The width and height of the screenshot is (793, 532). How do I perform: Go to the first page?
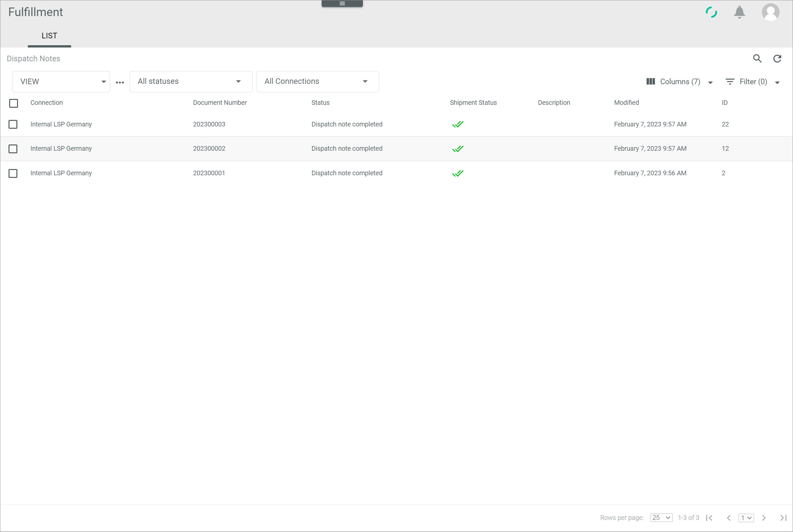[x=709, y=517]
